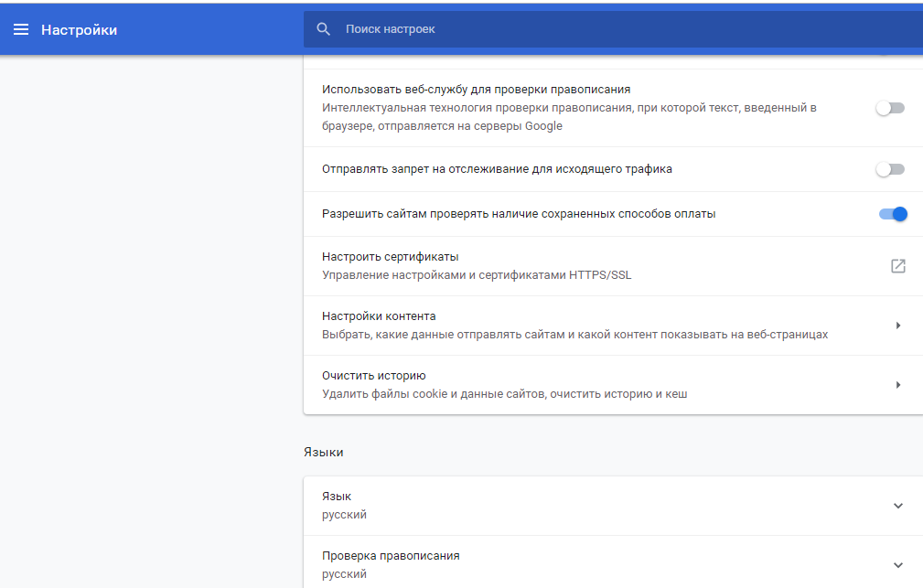This screenshot has height=588, width=923.
Task: Click the Do Not Track setting text
Action: (x=497, y=169)
